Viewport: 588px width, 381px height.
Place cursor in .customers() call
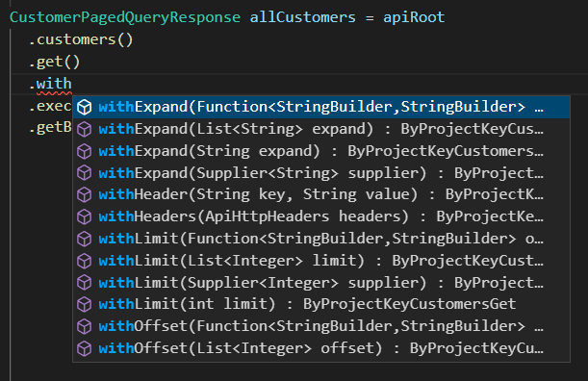[x=81, y=39]
